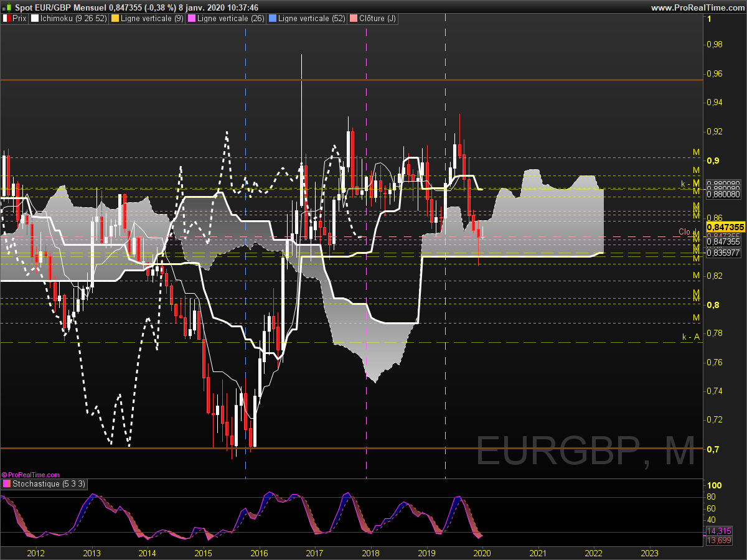Click the bold 0,8 value on price axis
Screen dimensions: 747x560
point(713,305)
